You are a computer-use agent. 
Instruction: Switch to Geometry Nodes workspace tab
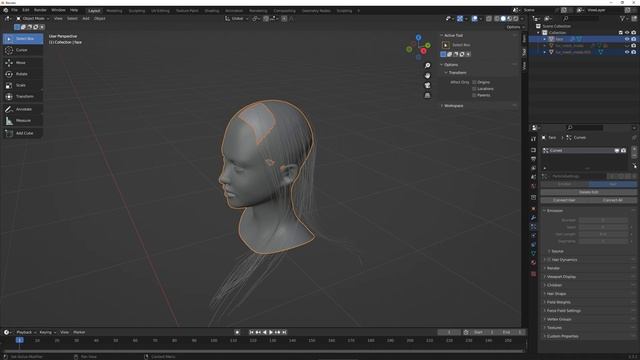pos(316,11)
